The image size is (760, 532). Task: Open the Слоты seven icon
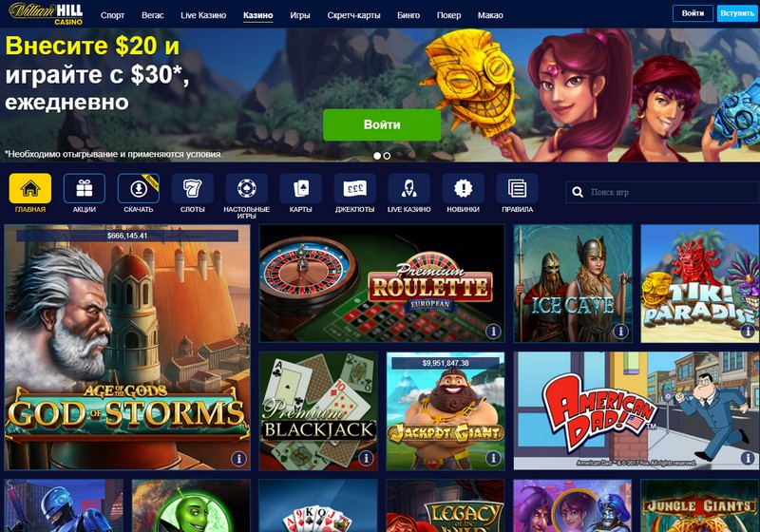point(193,188)
